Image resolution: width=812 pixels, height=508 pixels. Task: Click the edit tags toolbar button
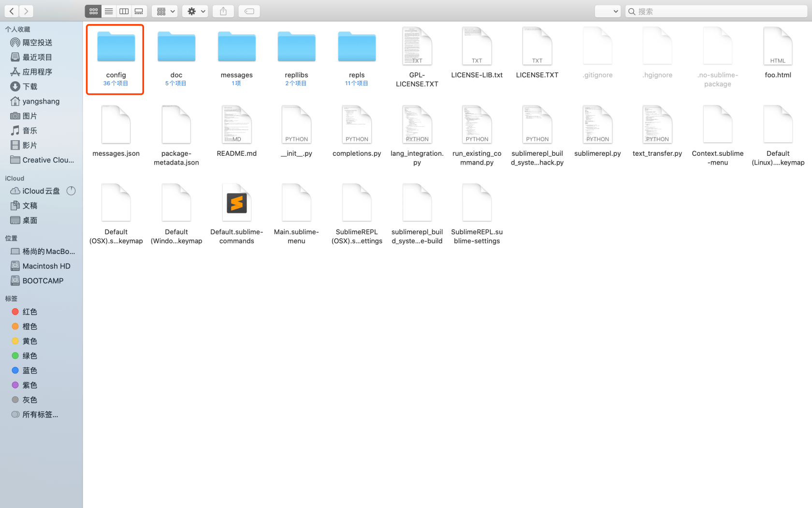[249, 11]
